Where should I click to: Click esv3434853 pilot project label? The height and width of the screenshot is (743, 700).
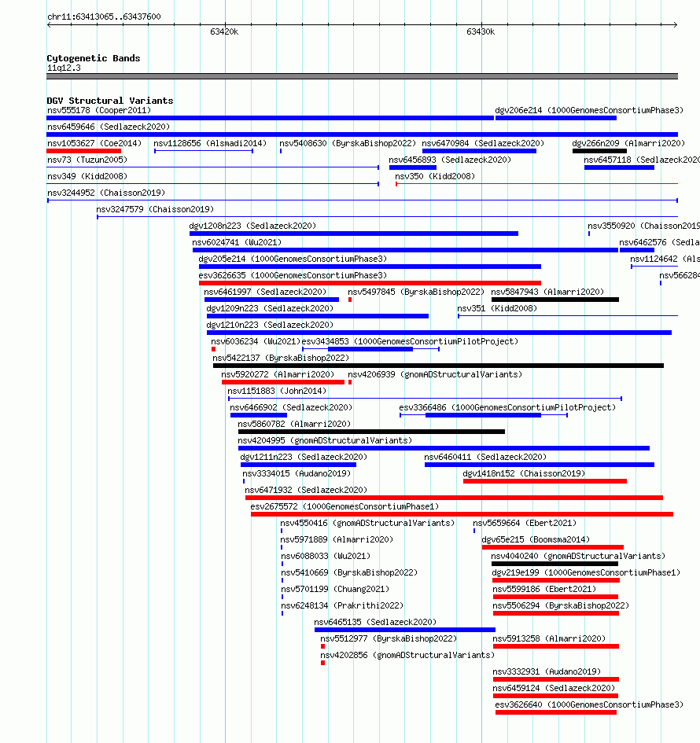click(x=410, y=342)
